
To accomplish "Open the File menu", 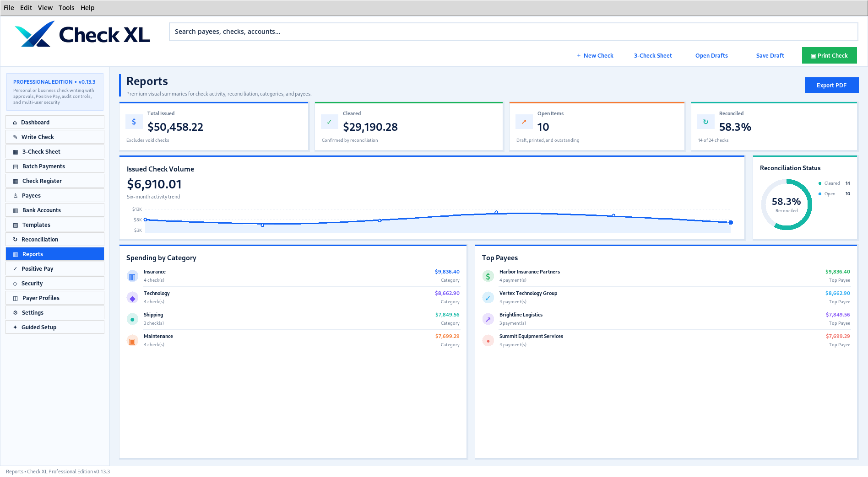I will [x=9, y=8].
